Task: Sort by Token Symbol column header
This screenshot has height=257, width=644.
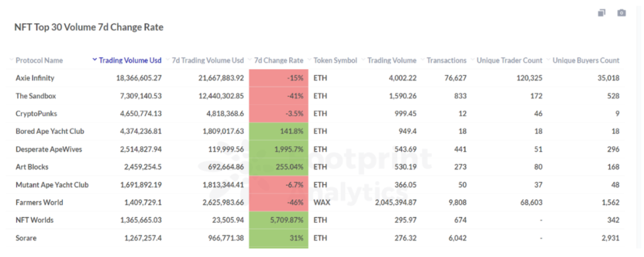Action: tap(335, 60)
